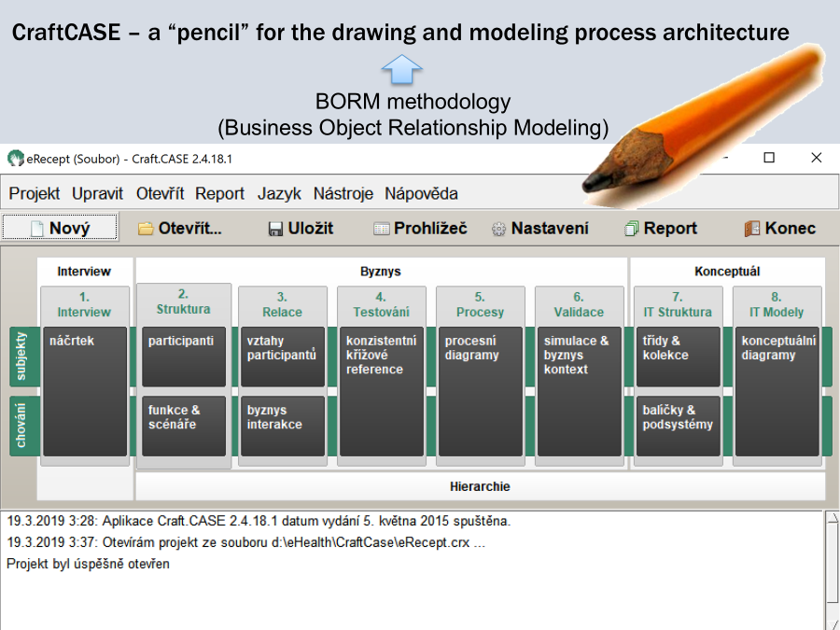
Task: Open the Projekt menu
Action: [35, 193]
